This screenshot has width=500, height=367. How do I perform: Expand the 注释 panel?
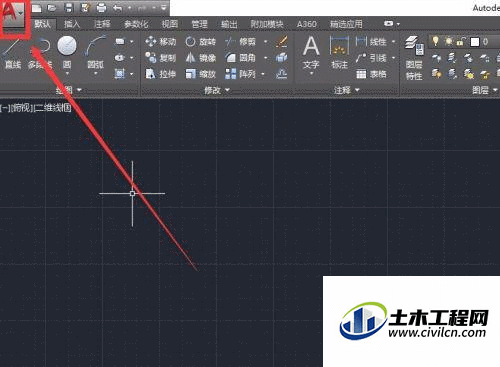(x=346, y=90)
